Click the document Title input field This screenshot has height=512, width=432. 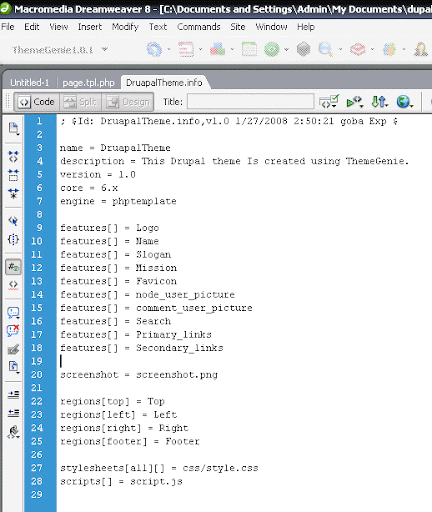click(250, 101)
